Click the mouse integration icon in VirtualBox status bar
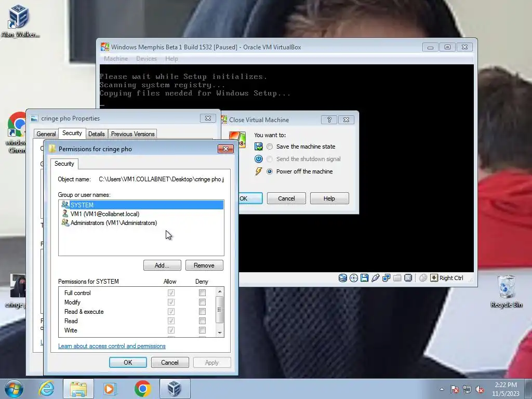The height and width of the screenshot is (399, 532). pyautogui.click(x=423, y=278)
